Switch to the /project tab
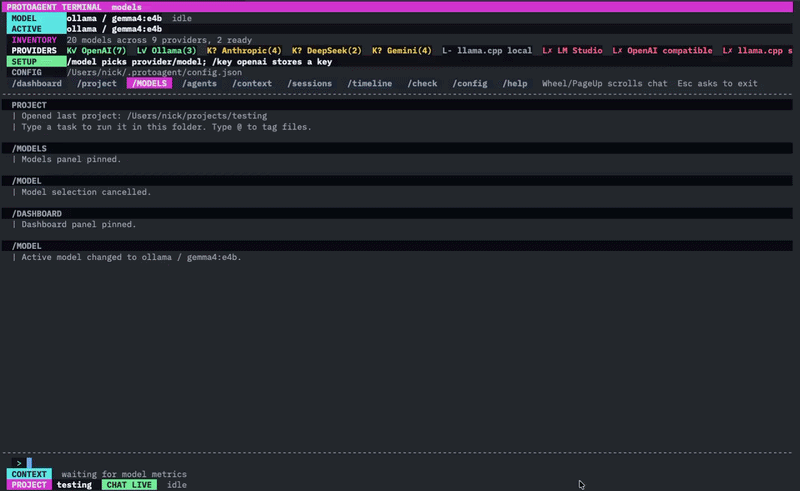Image resolution: width=800 pixels, height=491 pixels. (x=96, y=83)
